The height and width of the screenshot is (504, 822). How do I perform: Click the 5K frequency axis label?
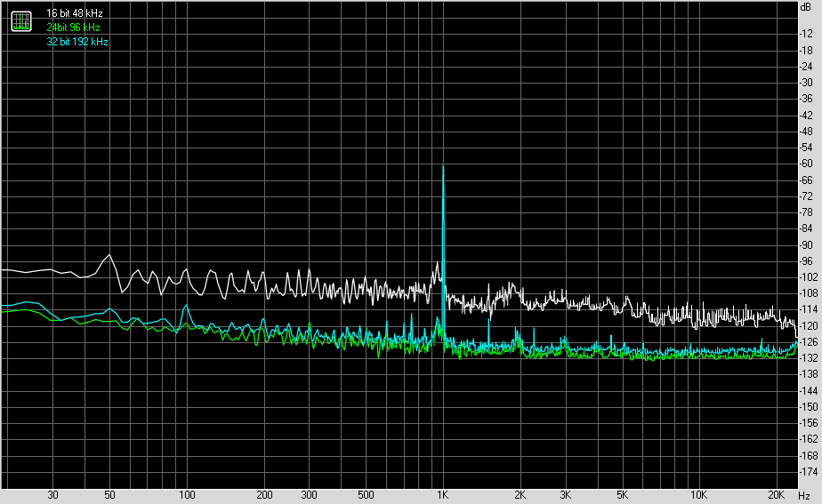click(622, 495)
